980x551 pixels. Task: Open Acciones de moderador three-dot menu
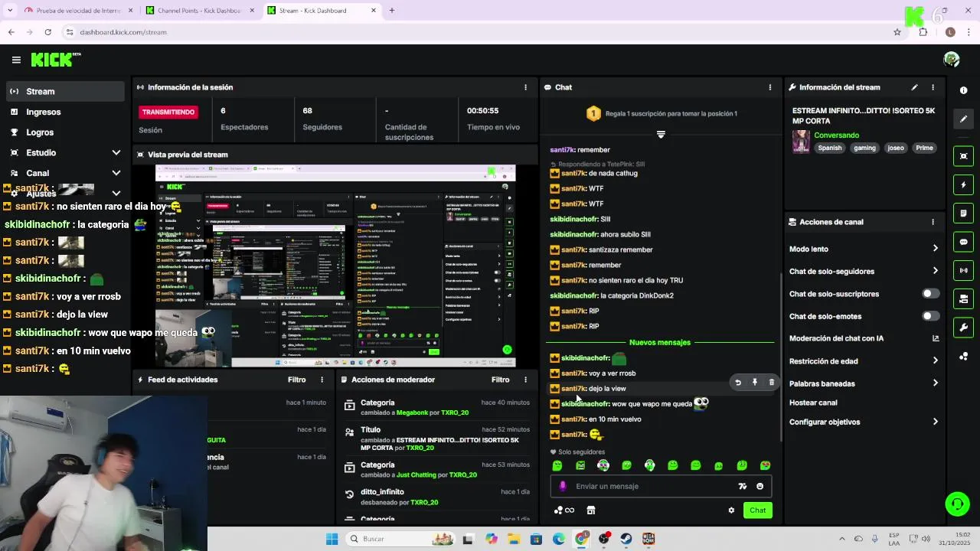(525, 380)
